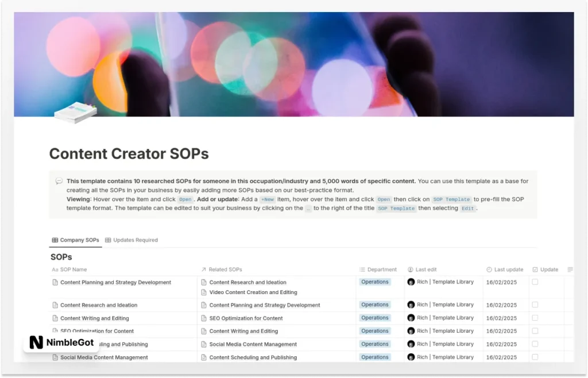Open Content Planning and Strategy Development SOP
Screen dimensions: 588x378
tap(115, 282)
